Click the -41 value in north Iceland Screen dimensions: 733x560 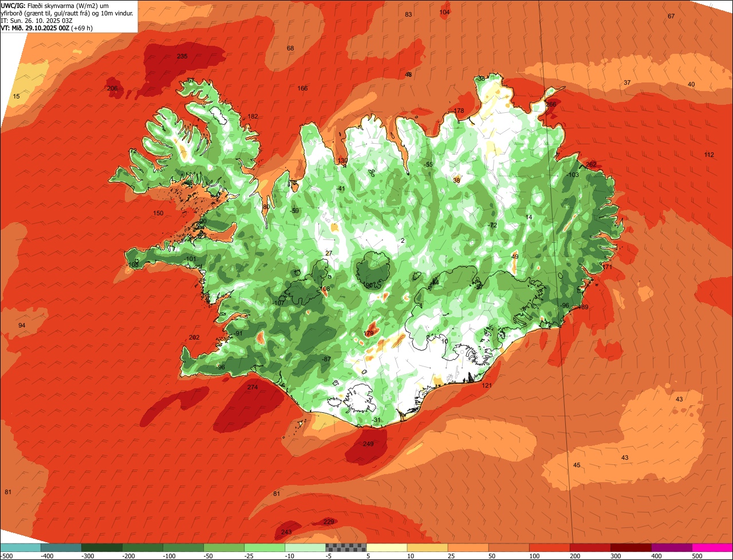341,188
